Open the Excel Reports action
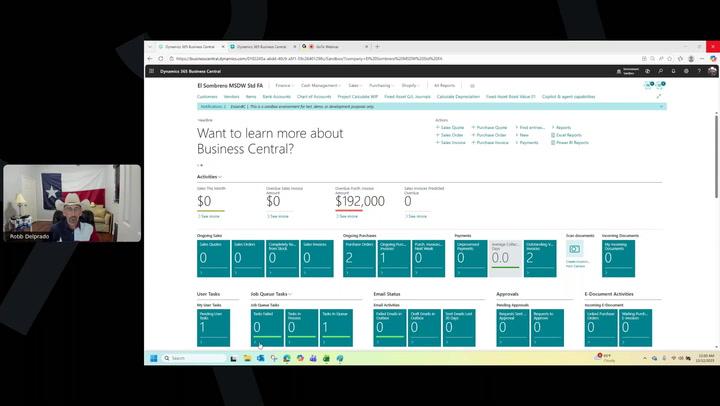The image size is (720, 406). tap(568, 135)
